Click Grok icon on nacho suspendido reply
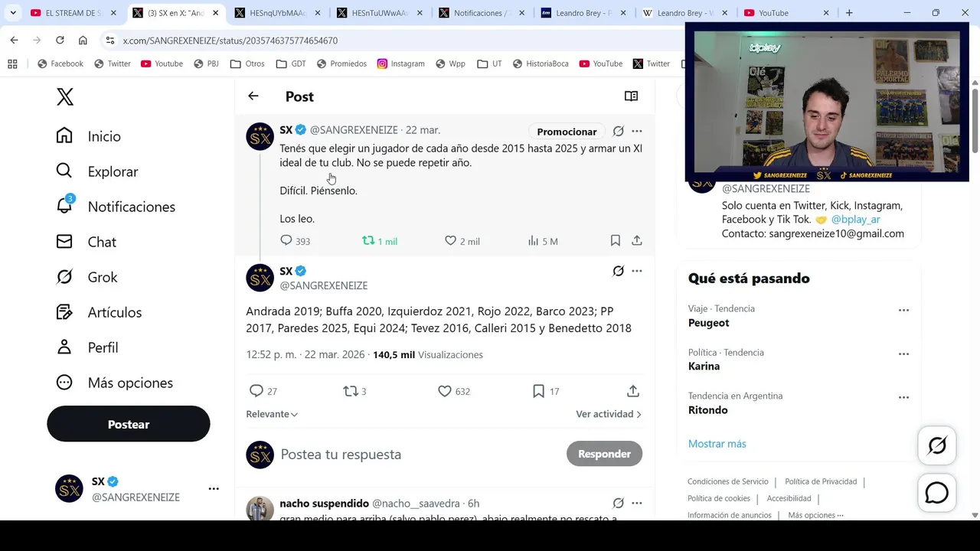The image size is (980, 551). [619, 503]
